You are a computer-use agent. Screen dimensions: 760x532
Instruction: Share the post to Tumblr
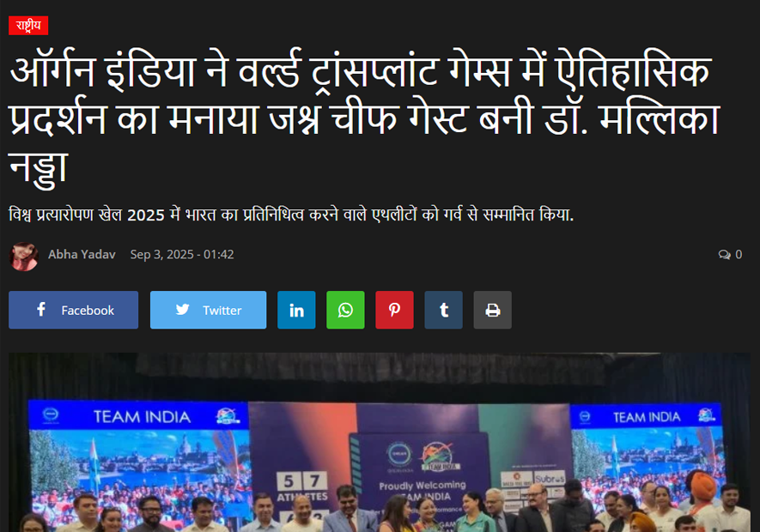coord(443,310)
